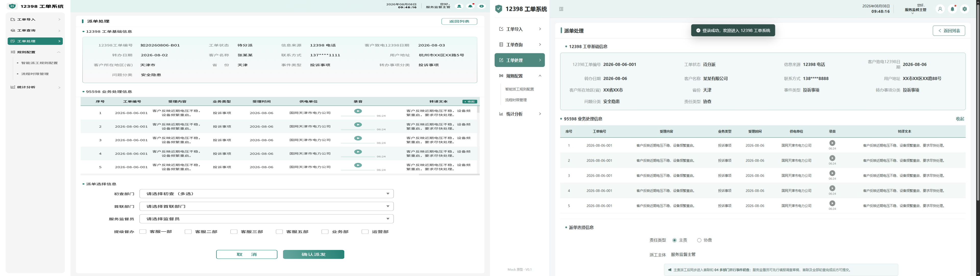Click audio progress bar for row 1, left window
980x276 pixels.
tap(358, 116)
